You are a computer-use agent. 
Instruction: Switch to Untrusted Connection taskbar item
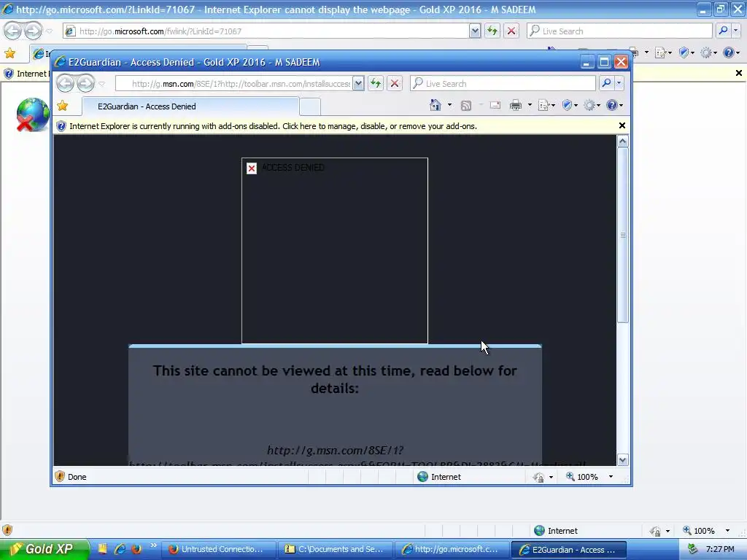point(219,549)
